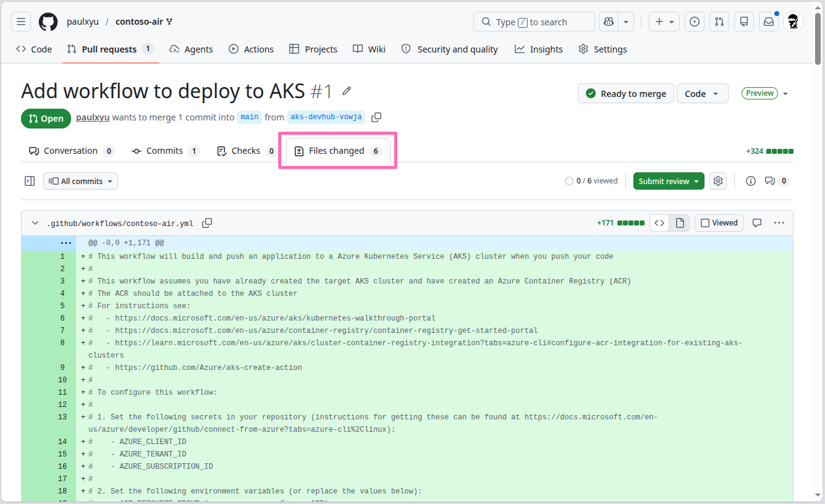Collapse the contoso-air.yml file diff

[35, 223]
